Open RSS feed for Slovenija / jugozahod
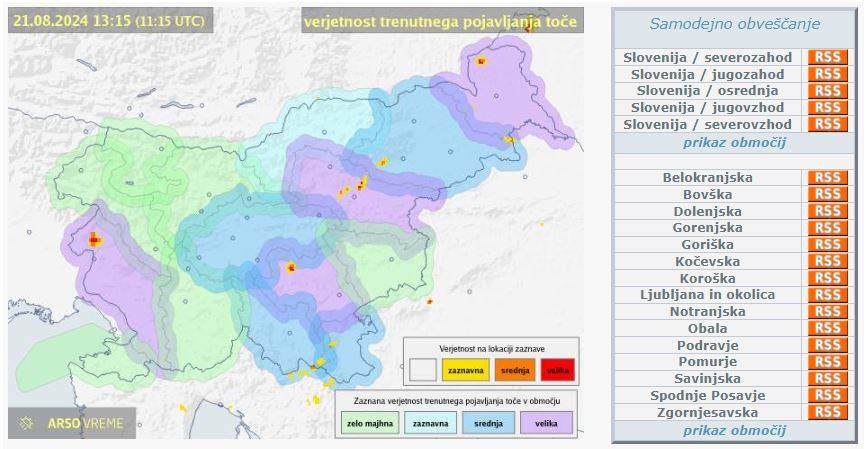This screenshot has width=867, height=449. tap(827, 74)
